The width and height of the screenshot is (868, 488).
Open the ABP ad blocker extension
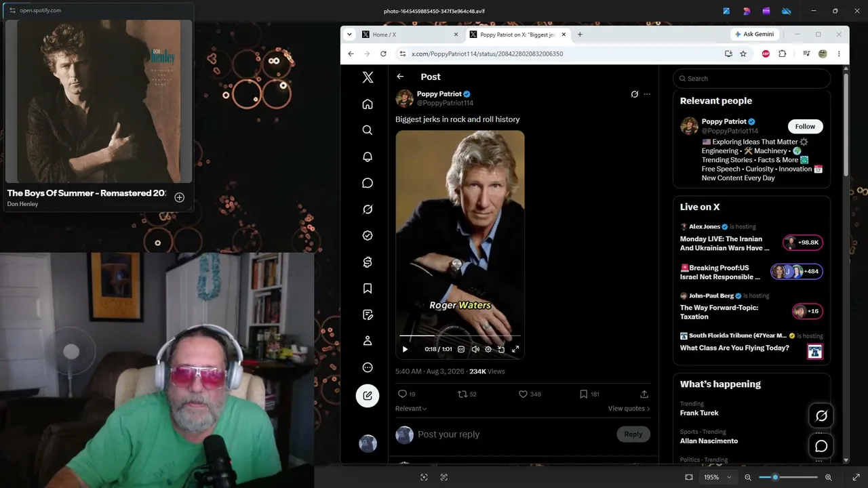pos(766,54)
